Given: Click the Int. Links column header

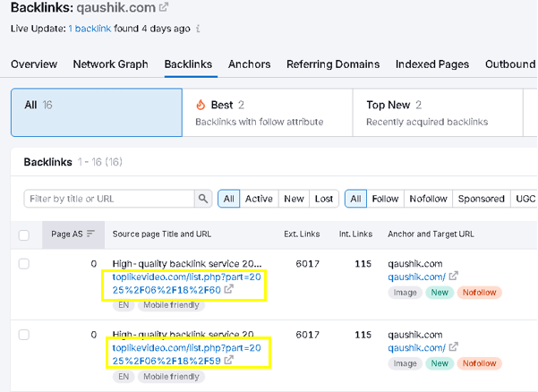Looking at the screenshot, I should click(x=355, y=234).
